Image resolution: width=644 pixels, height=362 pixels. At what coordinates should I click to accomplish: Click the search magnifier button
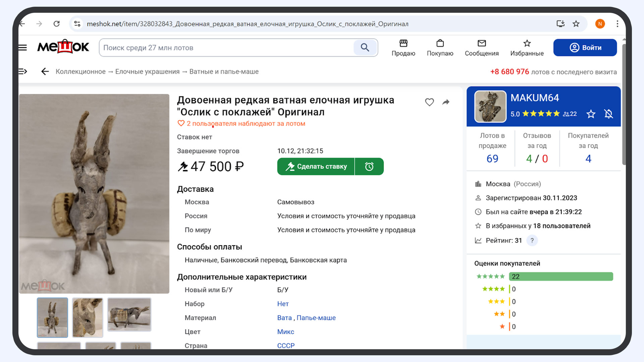click(x=365, y=48)
